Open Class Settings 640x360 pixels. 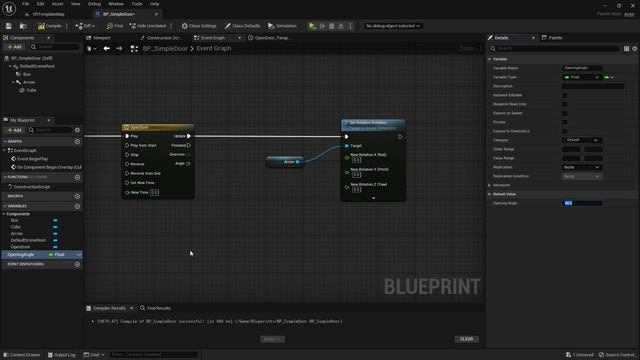pos(199,26)
